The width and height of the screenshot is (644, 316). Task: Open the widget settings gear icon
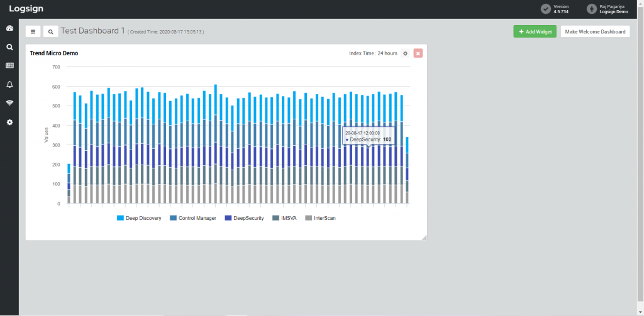(x=405, y=53)
